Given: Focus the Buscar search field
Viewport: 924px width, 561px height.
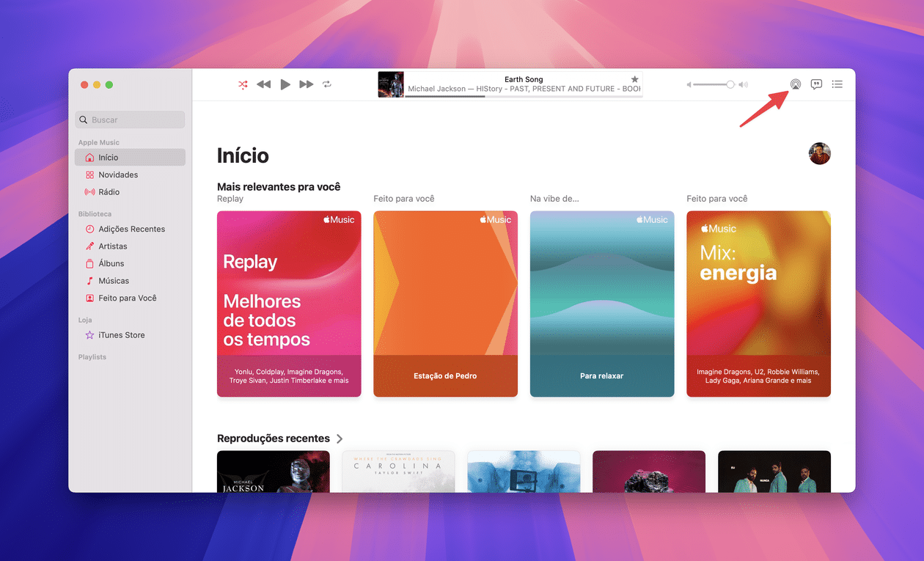Looking at the screenshot, I should [x=130, y=120].
